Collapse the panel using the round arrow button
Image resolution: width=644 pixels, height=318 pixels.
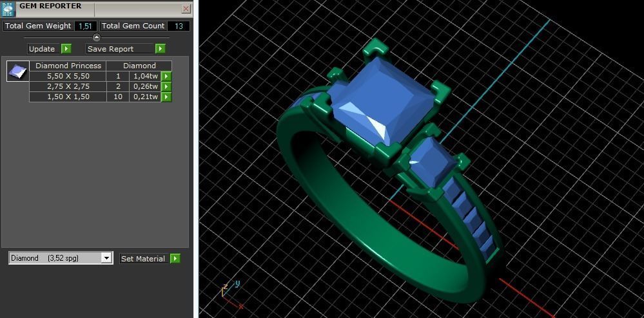click(97, 37)
